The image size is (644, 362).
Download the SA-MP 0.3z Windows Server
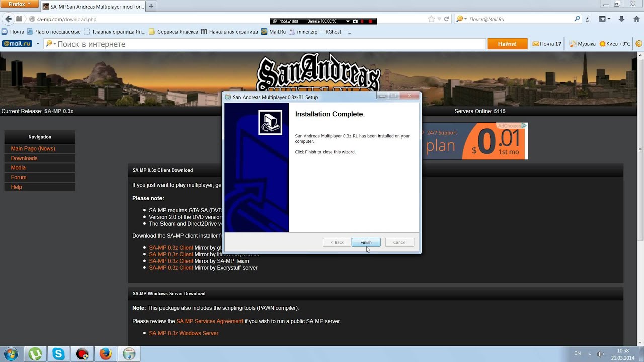[x=184, y=333]
